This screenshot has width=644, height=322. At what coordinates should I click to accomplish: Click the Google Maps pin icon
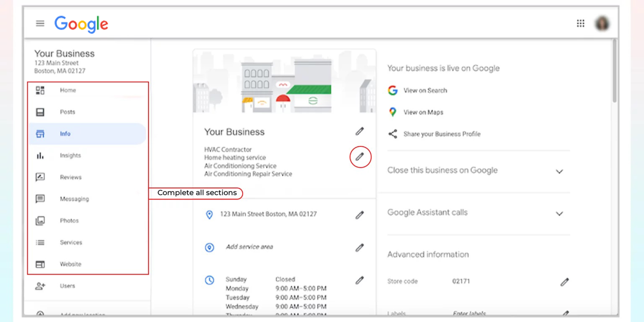pos(392,112)
